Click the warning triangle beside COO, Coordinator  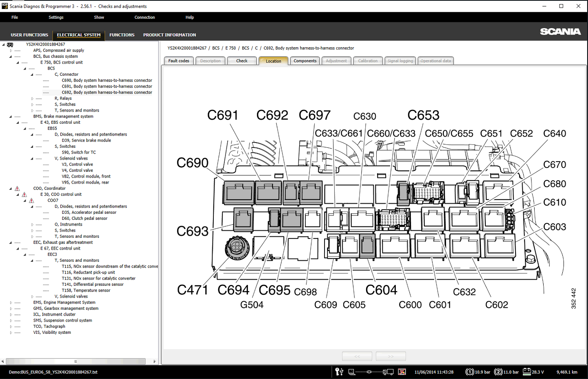tap(17, 188)
